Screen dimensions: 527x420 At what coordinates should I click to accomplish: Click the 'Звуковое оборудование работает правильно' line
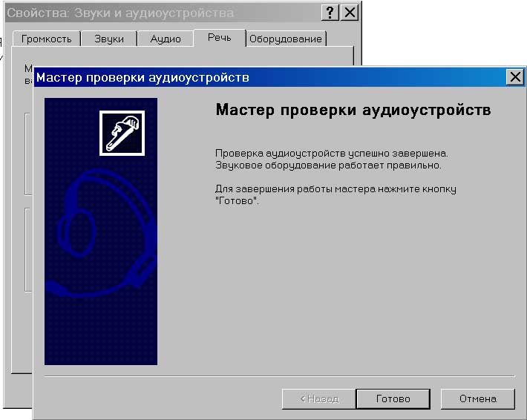327,165
